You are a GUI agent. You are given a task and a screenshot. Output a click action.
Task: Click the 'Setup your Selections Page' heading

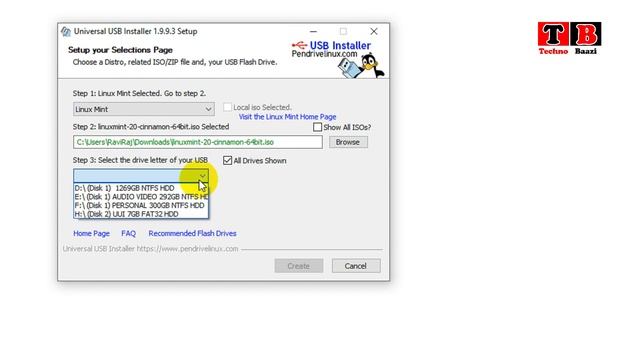click(x=120, y=50)
